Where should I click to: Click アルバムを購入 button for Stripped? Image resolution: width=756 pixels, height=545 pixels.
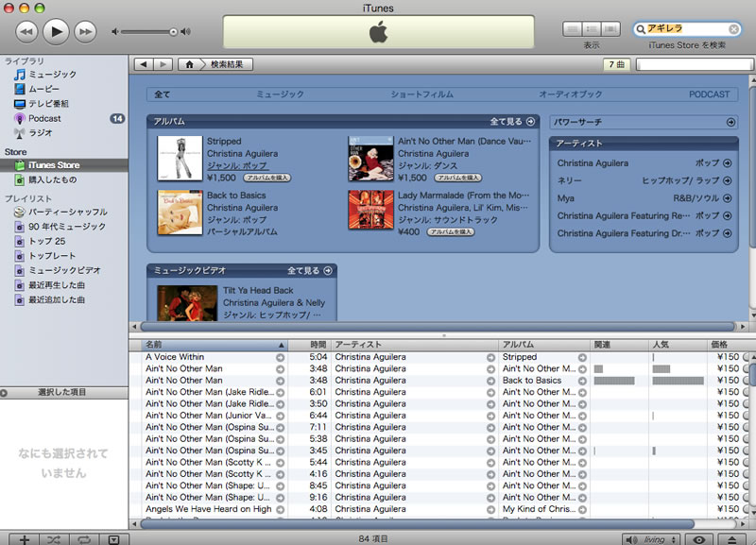pyautogui.click(x=267, y=177)
